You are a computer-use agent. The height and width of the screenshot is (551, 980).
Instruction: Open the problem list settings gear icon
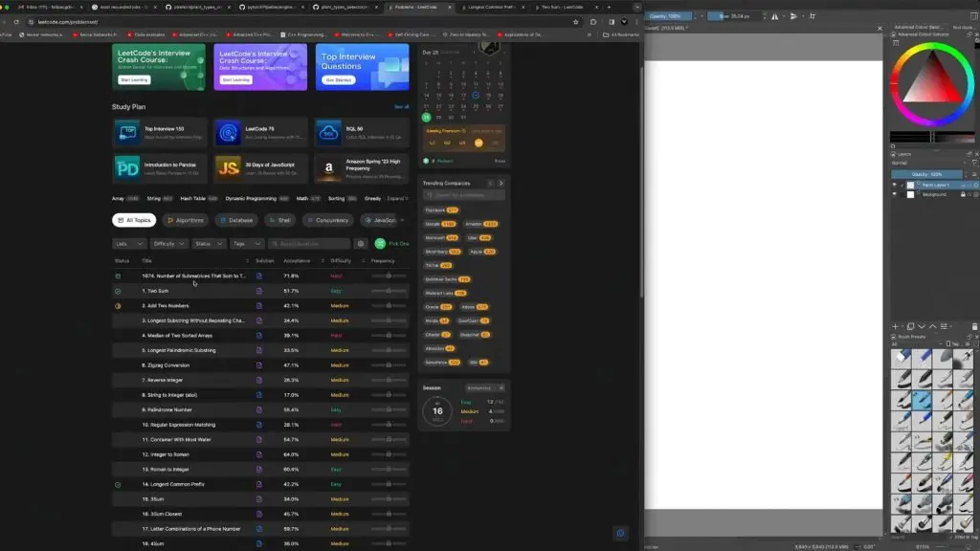361,244
